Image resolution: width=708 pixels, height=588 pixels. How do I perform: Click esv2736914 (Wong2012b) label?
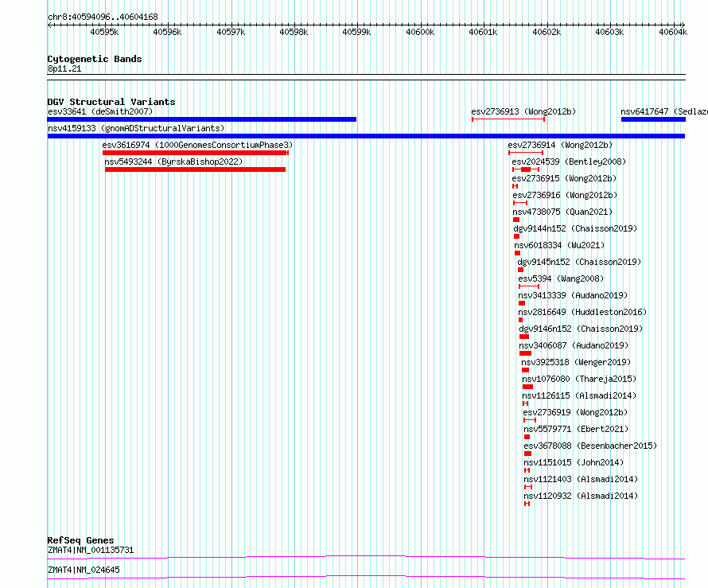coord(560,145)
